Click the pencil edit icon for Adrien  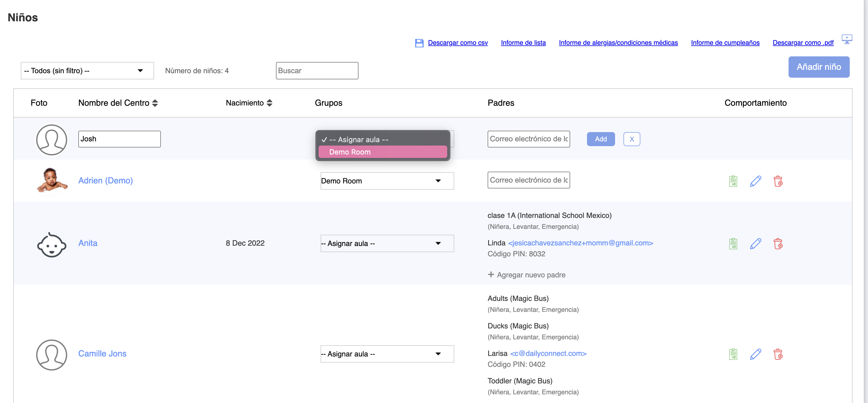point(755,181)
